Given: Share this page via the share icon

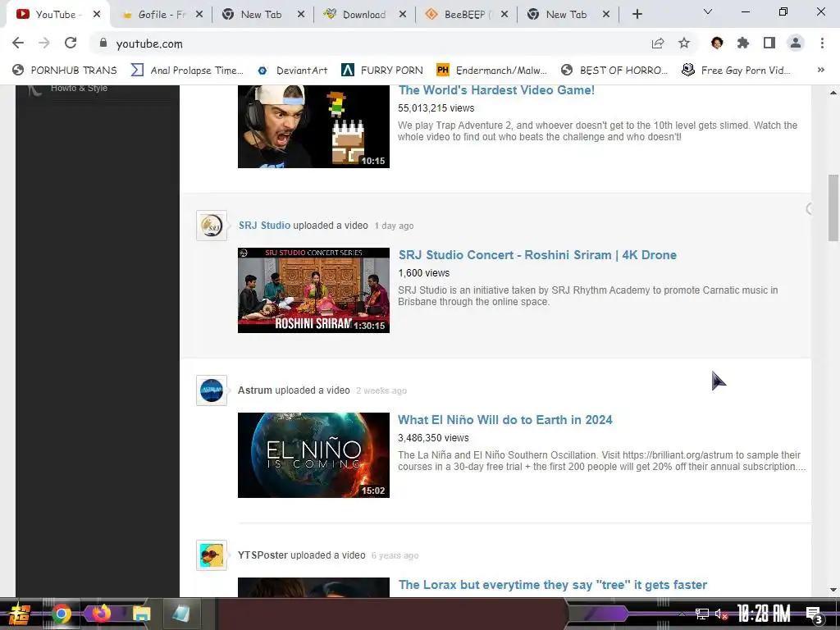Looking at the screenshot, I should (658, 43).
